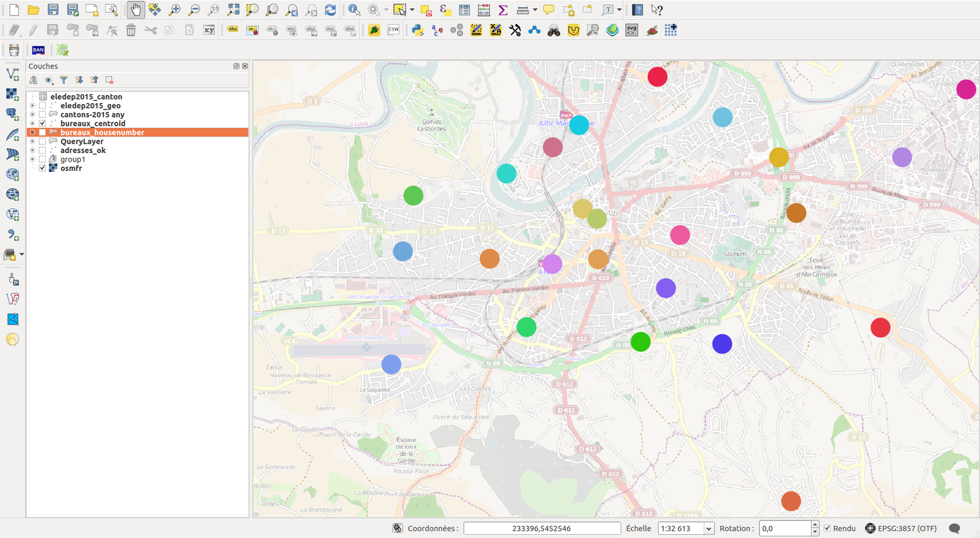Select the QueryLayer entry

click(81, 141)
